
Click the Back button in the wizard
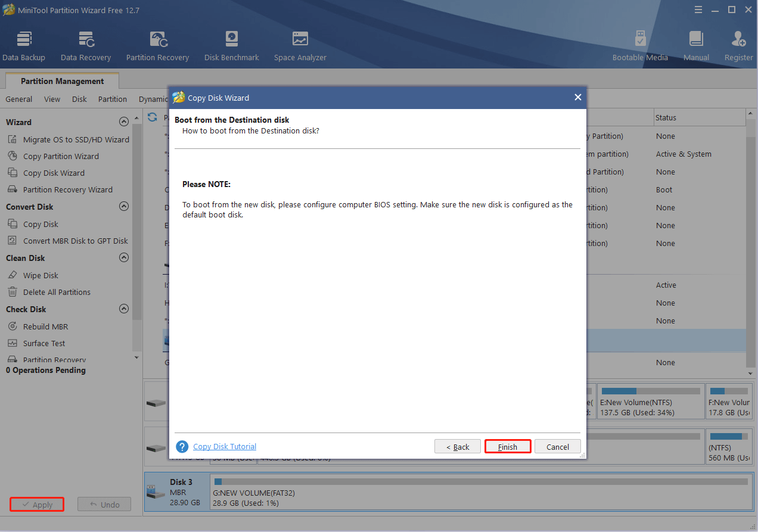pos(458,447)
